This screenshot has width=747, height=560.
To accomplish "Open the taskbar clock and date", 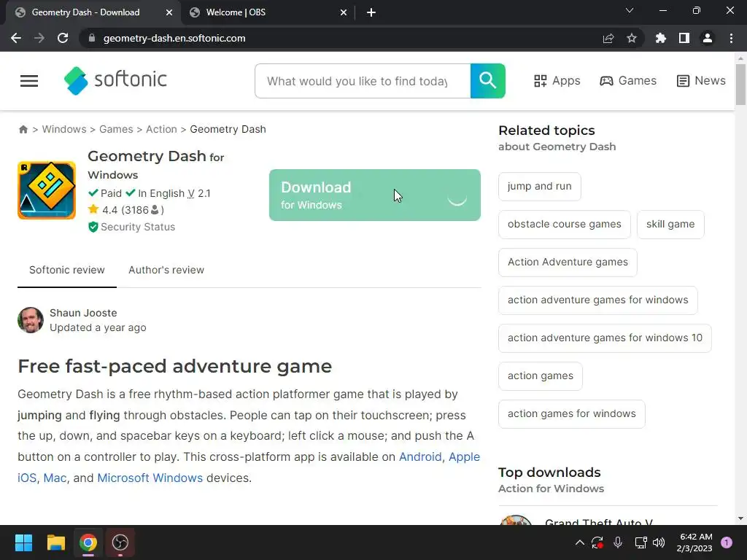I will 694,542.
